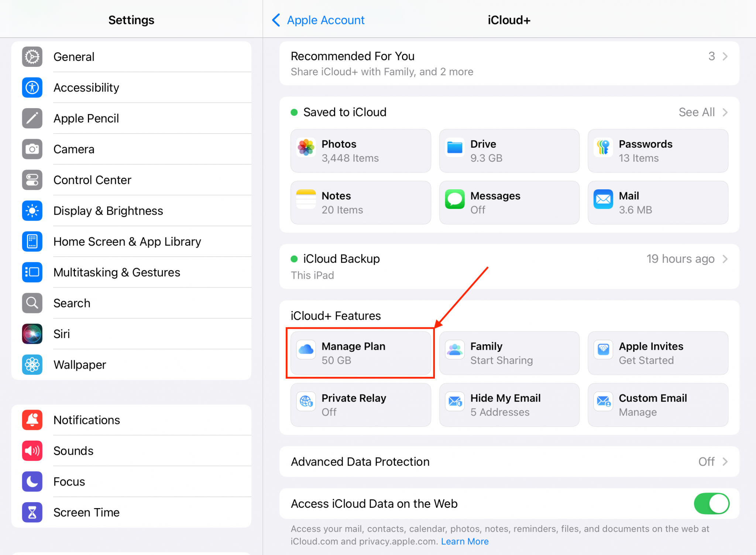
Task: Open the Mail icon showing 3.6 MB
Action: (603, 199)
